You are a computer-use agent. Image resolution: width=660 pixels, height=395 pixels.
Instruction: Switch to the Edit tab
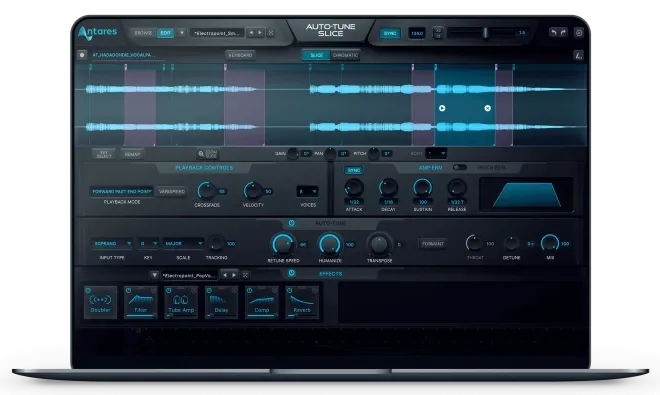[165, 33]
